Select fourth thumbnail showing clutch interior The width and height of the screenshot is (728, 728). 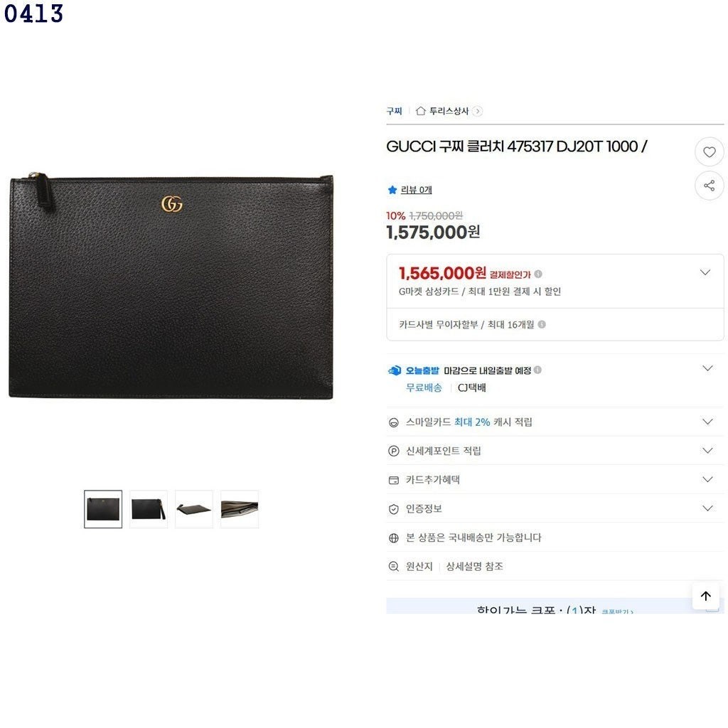pyautogui.click(x=240, y=509)
